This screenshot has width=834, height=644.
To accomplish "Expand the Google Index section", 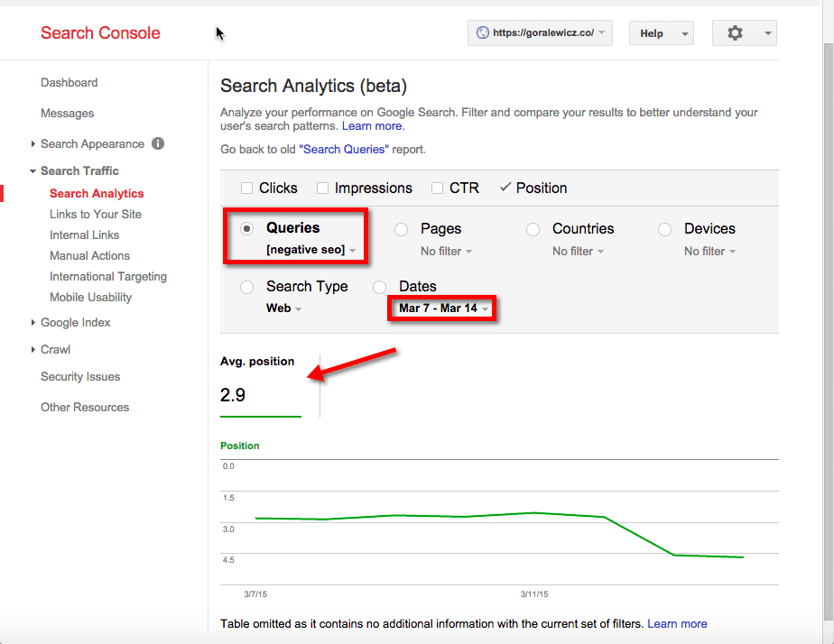I will tap(33, 323).
